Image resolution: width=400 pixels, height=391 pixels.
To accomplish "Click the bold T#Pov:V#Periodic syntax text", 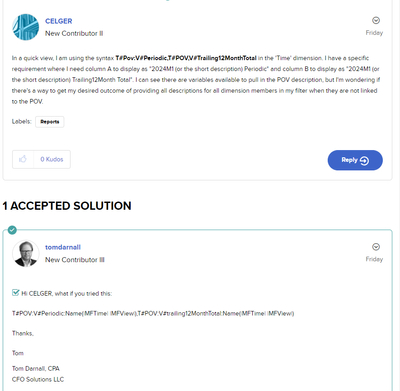I will point(186,58).
